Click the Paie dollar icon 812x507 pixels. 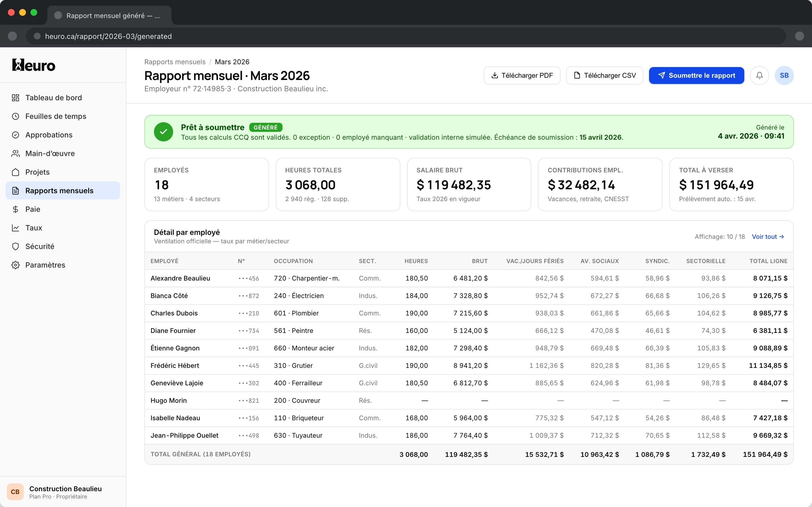(x=16, y=209)
